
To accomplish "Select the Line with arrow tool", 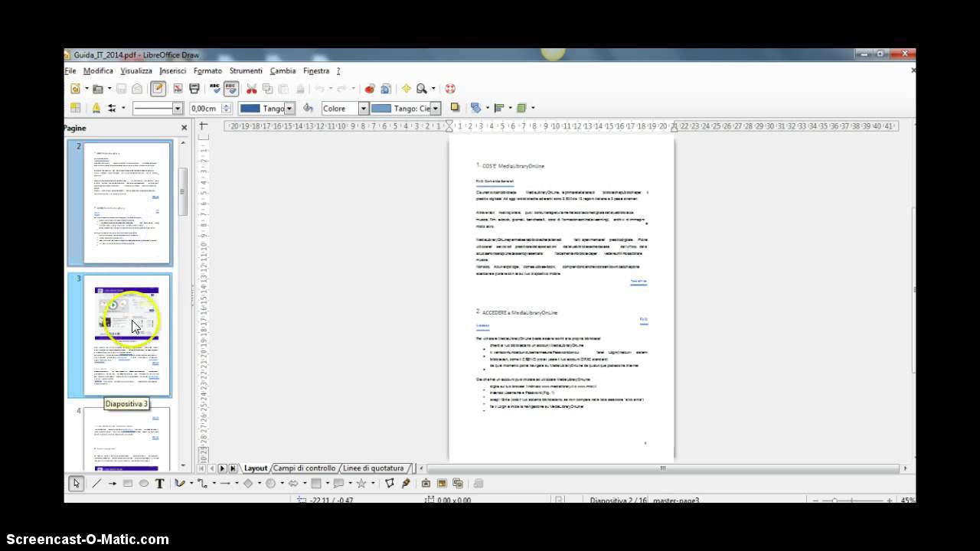I will pyautogui.click(x=113, y=483).
